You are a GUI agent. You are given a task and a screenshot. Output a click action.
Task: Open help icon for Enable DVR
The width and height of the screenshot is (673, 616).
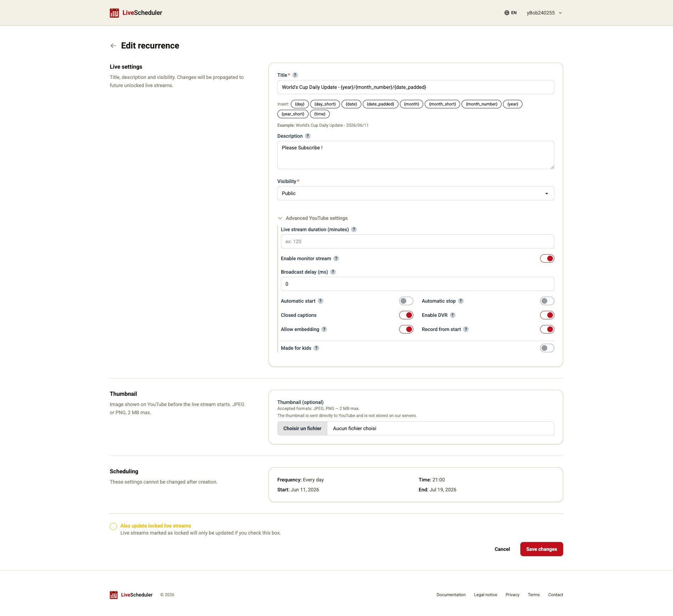pos(453,315)
